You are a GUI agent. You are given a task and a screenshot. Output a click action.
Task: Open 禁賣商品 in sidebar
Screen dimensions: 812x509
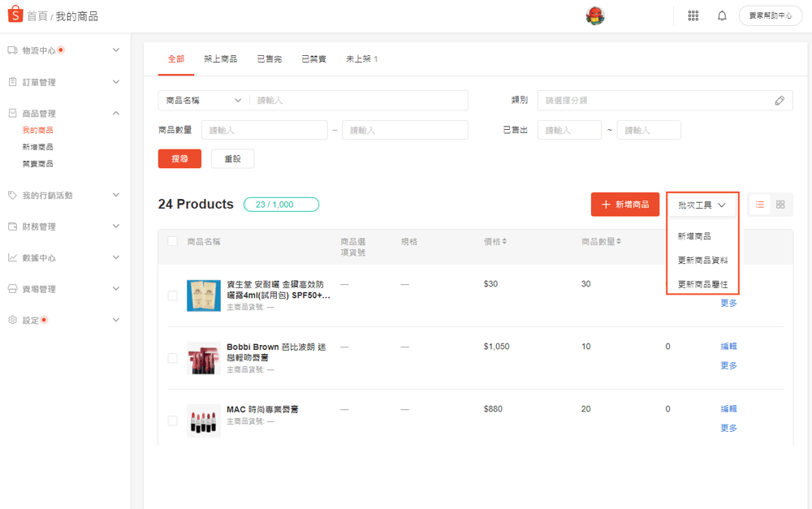click(38, 164)
